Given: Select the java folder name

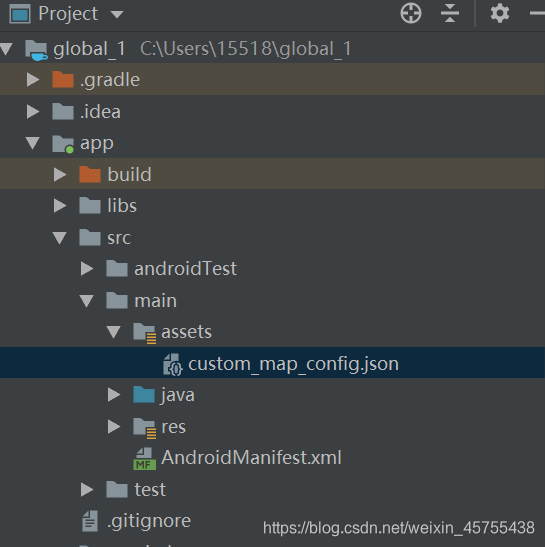Looking at the screenshot, I should (x=178, y=396).
